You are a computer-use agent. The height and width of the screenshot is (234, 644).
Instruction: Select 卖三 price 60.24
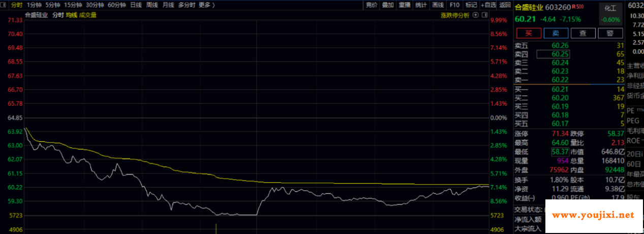[x=560, y=63]
